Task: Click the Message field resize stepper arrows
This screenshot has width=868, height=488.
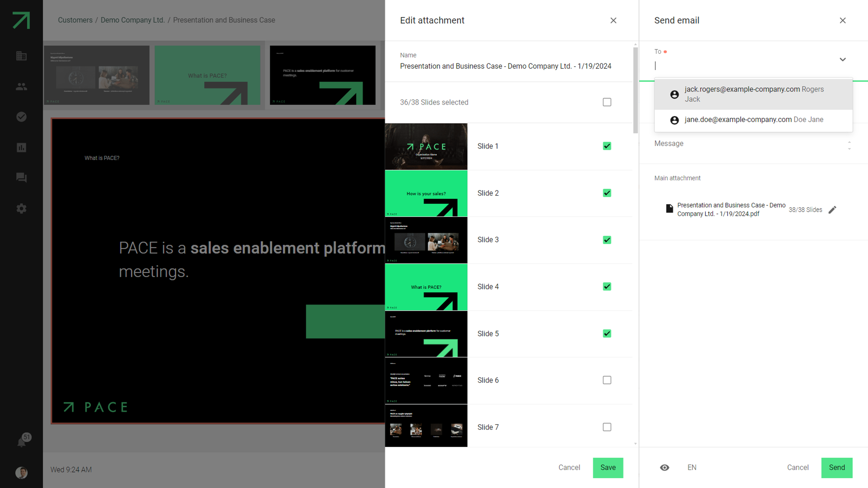Action: pos(849,145)
